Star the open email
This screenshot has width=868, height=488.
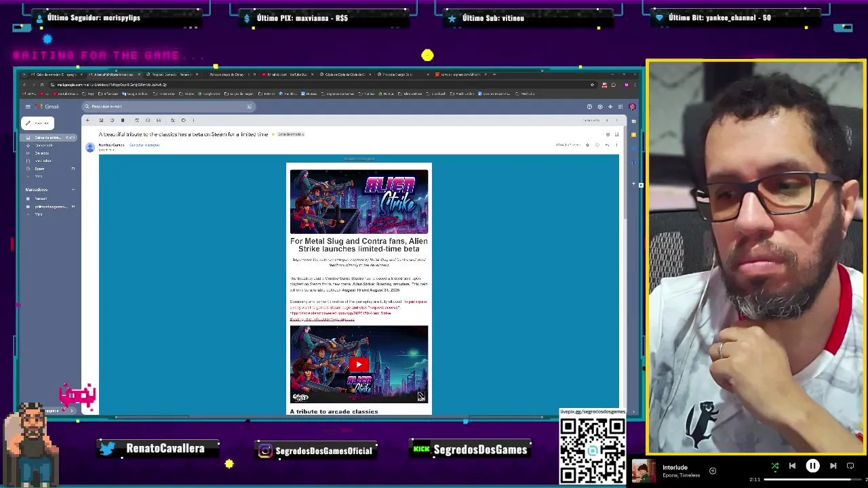[x=587, y=145]
